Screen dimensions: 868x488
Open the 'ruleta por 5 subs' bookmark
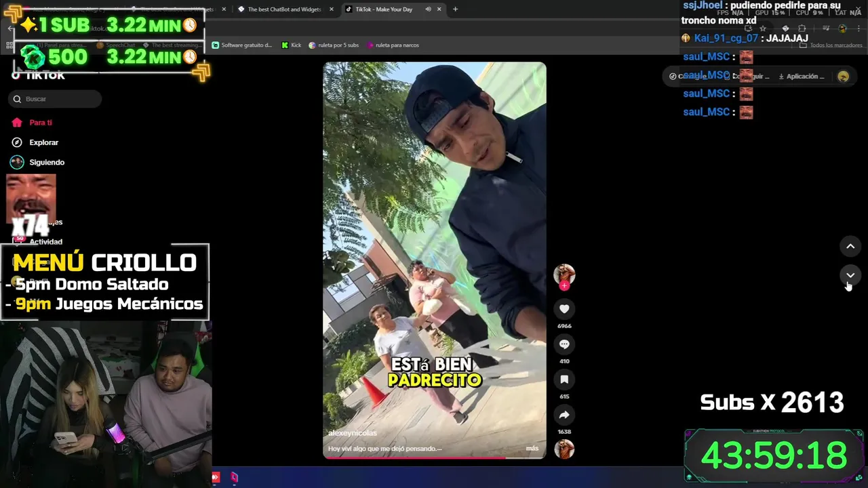(x=334, y=45)
